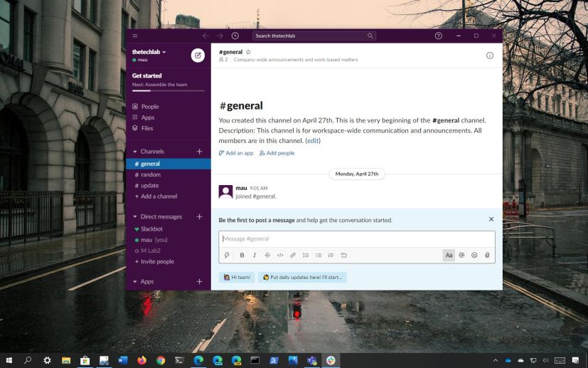Open the compose new message button
Viewport: 588px width, 368px height.
pyautogui.click(x=198, y=56)
